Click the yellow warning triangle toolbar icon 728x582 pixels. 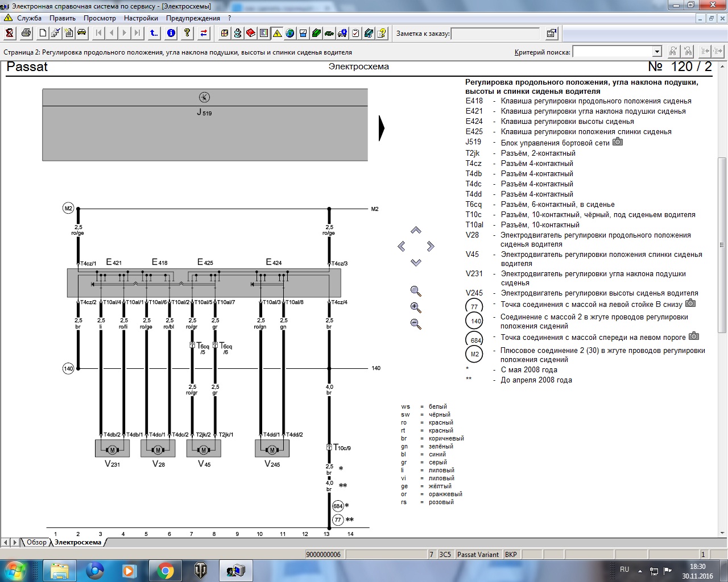point(277,33)
